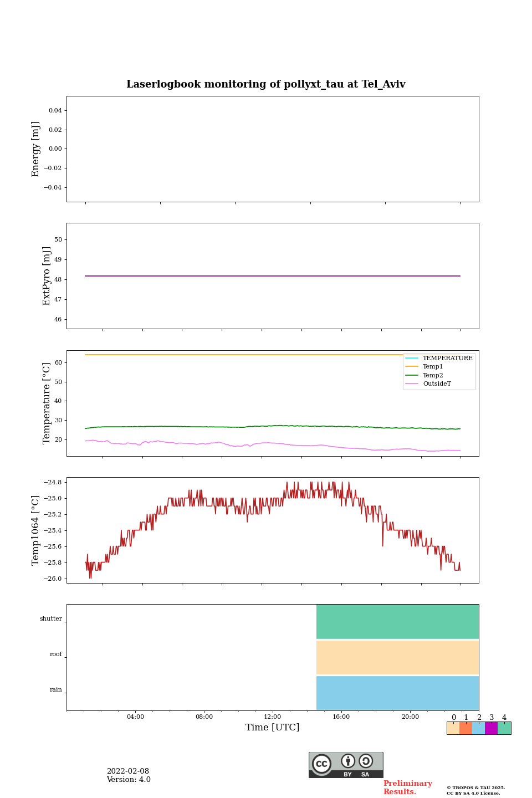Click the plot title Laserlogbook monitoring of pollyxt_tau
The height and width of the screenshot is (798, 532).
[x=266, y=84]
